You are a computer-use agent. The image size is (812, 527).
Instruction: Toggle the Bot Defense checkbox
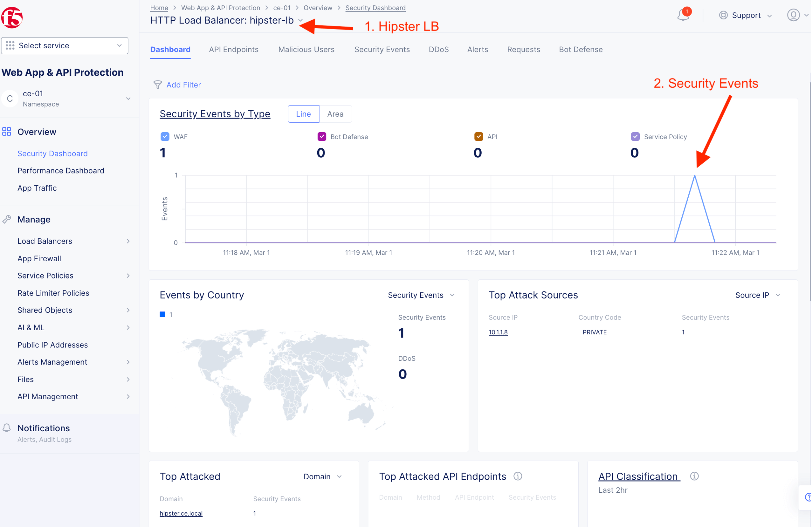tap(321, 137)
